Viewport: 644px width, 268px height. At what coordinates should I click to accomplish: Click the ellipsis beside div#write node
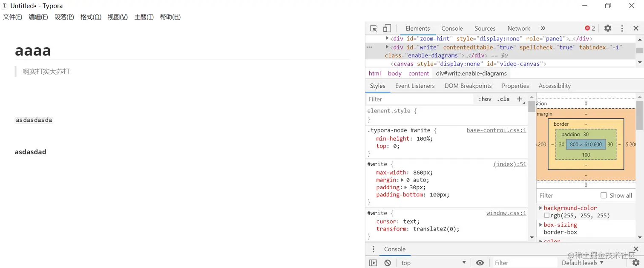pyautogui.click(x=369, y=47)
